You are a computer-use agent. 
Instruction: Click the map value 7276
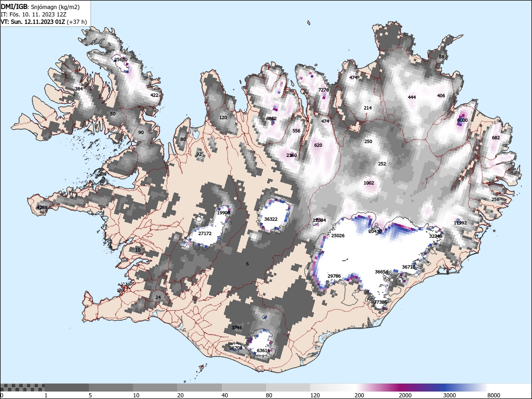[x=323, y=89]
